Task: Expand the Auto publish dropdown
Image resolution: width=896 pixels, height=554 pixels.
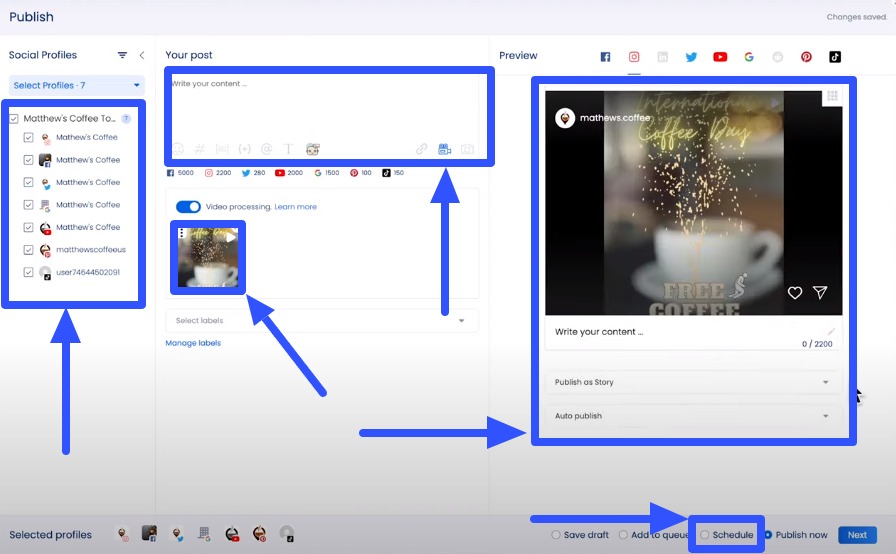Action: (x=693, y=416)
